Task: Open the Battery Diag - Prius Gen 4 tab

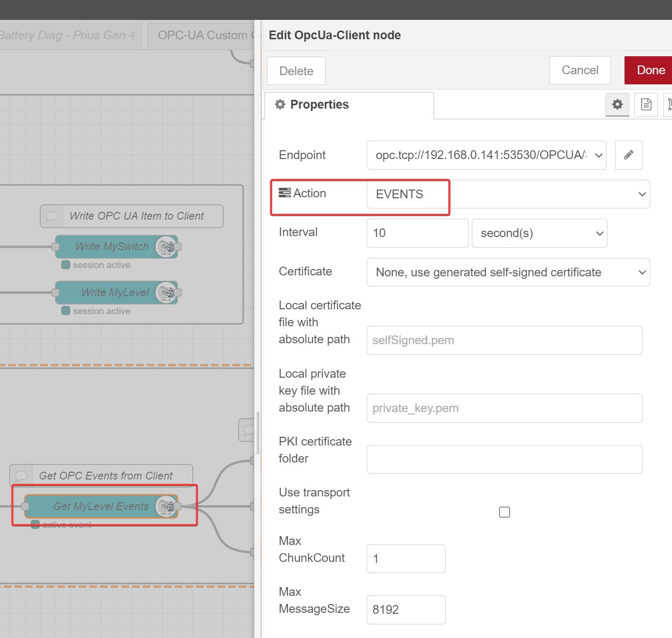Action: point(68,35)
